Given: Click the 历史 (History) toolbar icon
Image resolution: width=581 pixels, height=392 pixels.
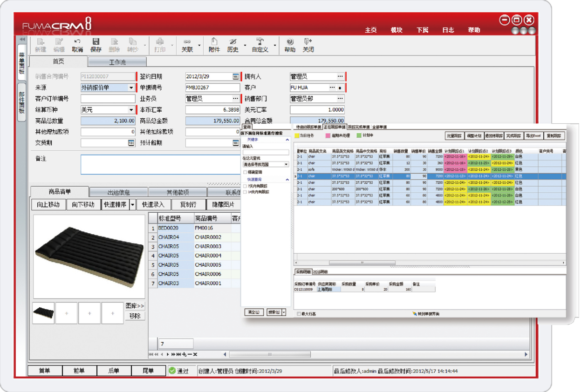Looking at the screenshot, I should point(233,42).
